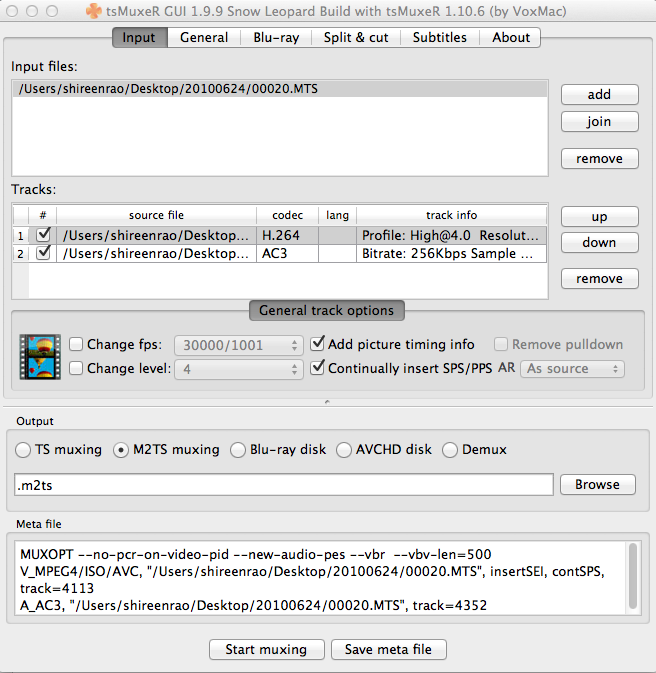Select the Blu-ray disk output option
Image resolution: width=656 pixels, height=673 pixels.
coord(238,450)
